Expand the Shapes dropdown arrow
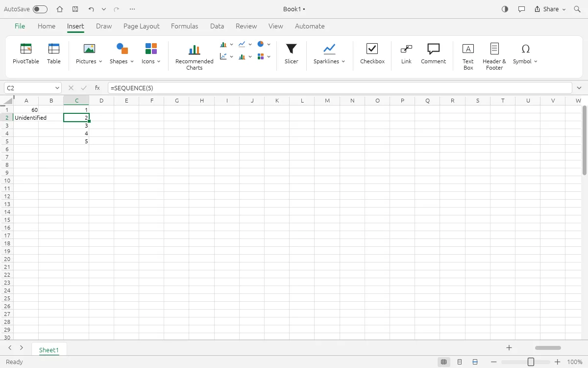This screenshot has width=588, height=368. 132,61
